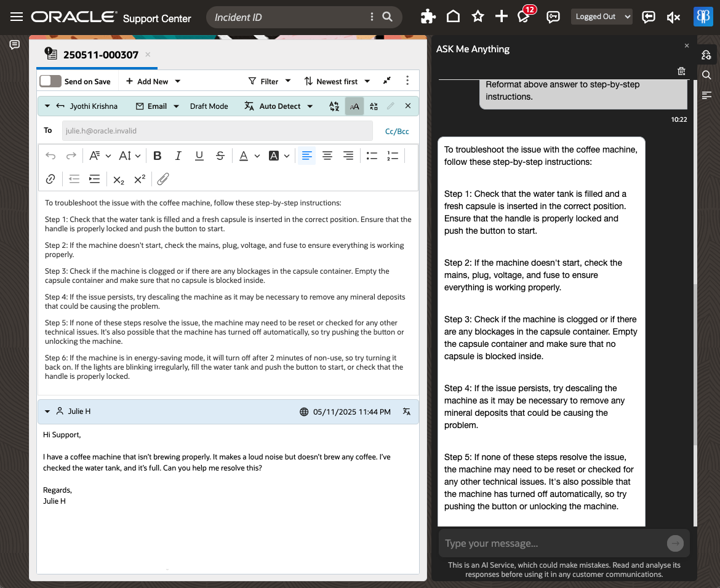Screen dimensions: 720x588
Task: Insert a hyperlink
Action: (50, 179)
